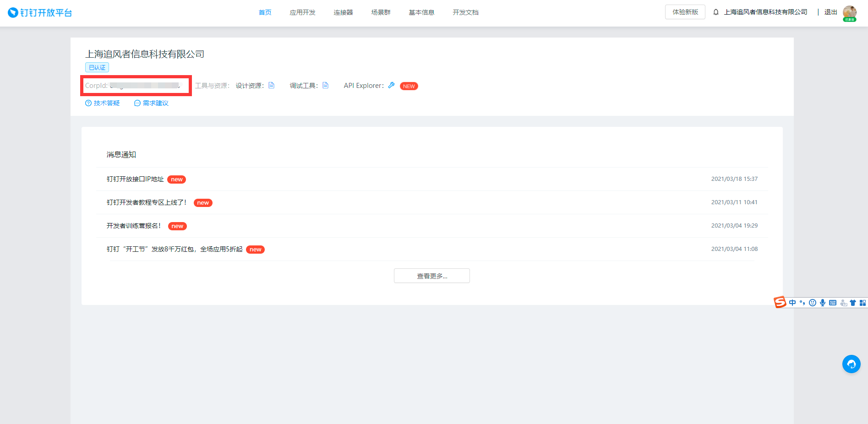Open the 需求建议 link
The width and height of the screenshot is (868, 424).
point(152,103)
